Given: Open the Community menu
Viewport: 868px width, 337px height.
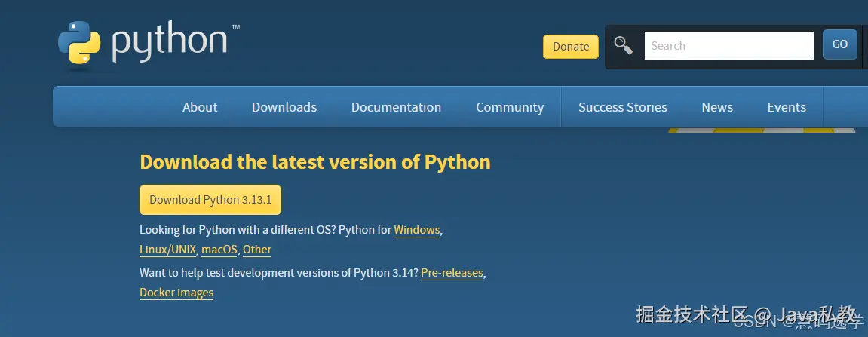Looking at the screenshot, I should click(510, 107).
